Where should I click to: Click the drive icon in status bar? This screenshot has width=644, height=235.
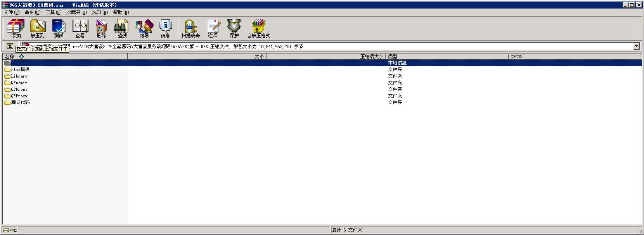pyautogui.click(x=7, y=230)
